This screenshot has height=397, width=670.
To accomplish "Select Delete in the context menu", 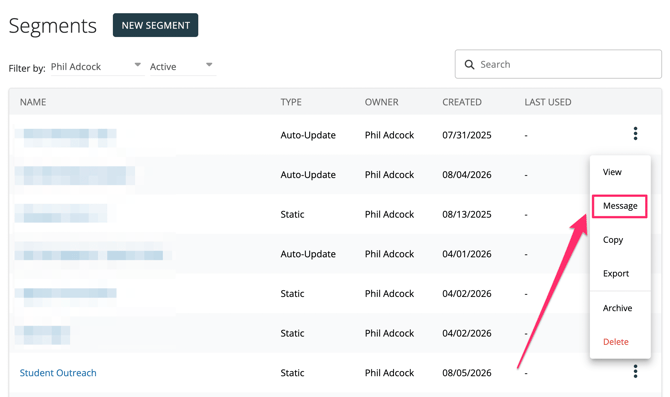I will (615, 342).
